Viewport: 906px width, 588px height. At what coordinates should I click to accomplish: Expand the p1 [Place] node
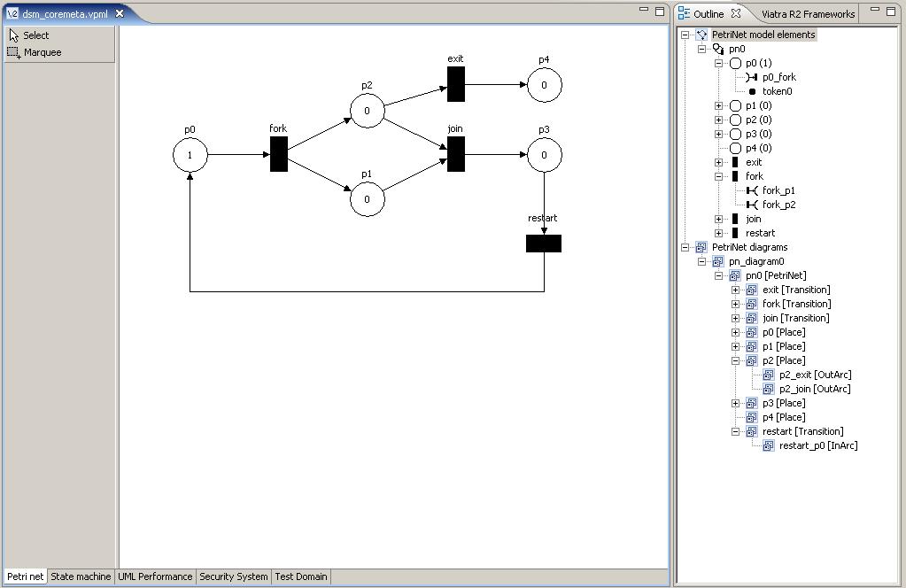(x=735, y=346)
